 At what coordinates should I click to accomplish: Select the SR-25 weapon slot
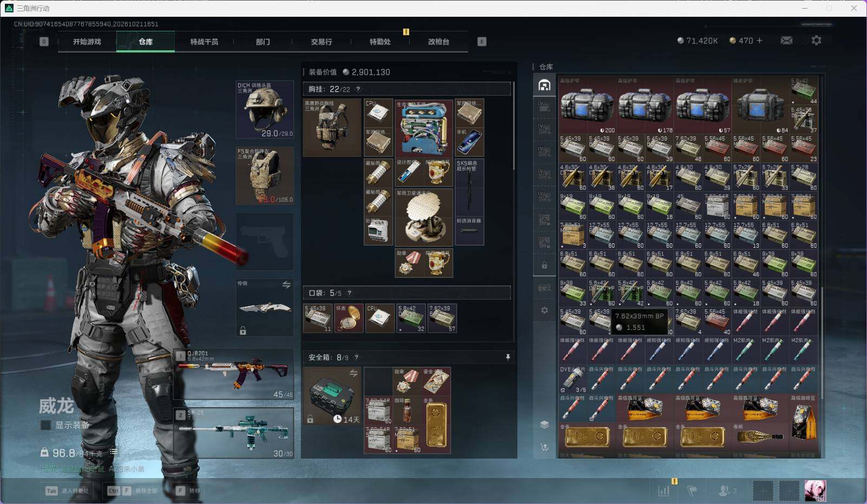[x=234, y=433]
